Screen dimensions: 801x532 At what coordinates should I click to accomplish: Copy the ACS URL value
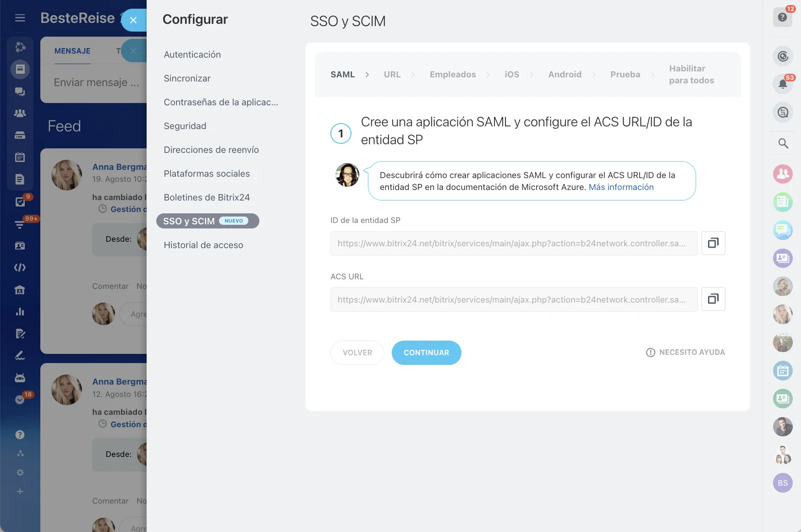713,299
